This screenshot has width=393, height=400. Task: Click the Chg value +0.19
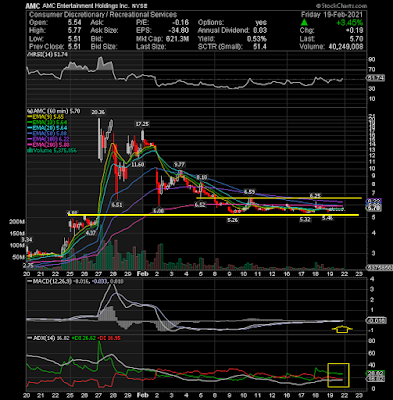tap(354, 31)
